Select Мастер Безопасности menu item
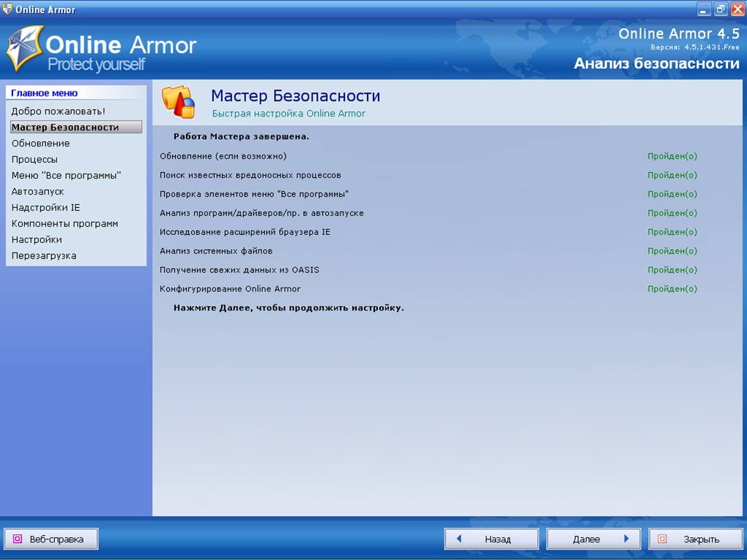 click(76, 127)
